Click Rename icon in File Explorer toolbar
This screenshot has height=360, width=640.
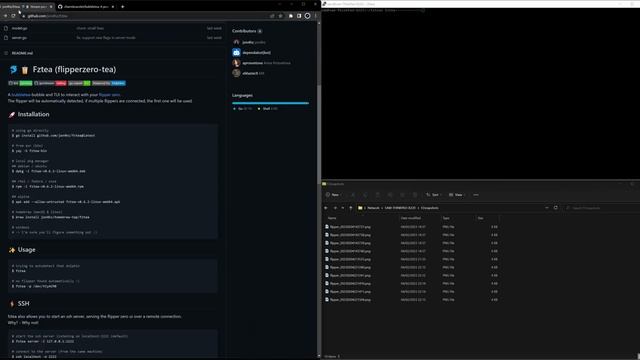tap(390, 195)
